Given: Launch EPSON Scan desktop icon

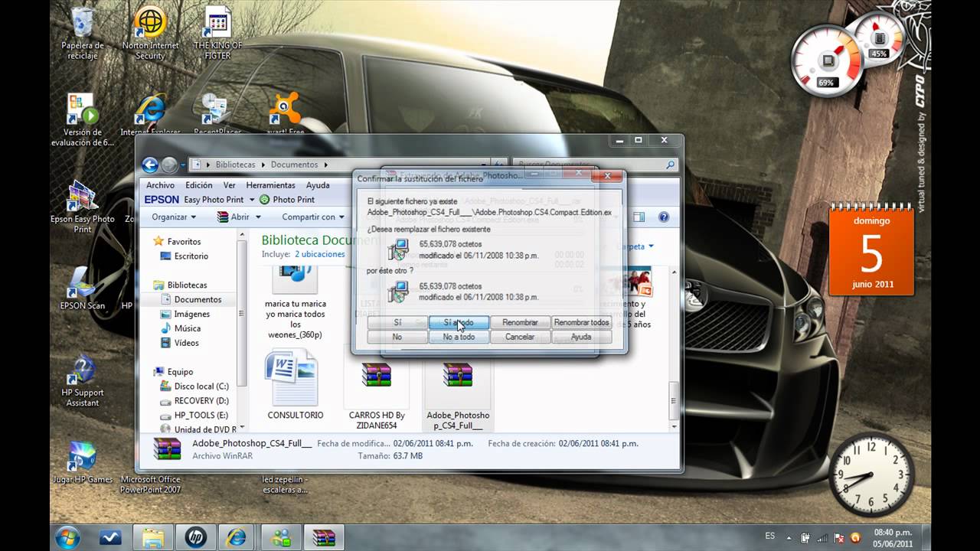Looking at the screenshot, I should 83,289.
